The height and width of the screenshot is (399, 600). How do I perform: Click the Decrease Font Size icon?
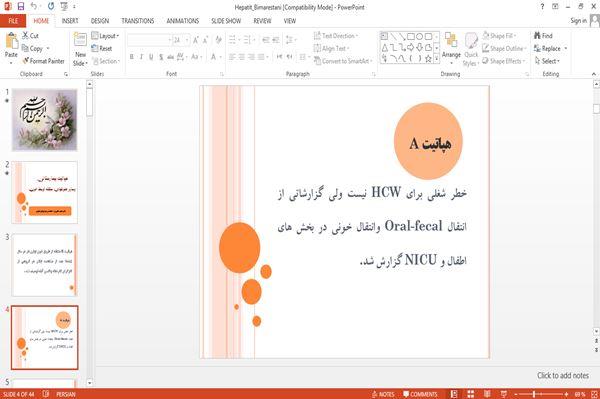(206, 40)
